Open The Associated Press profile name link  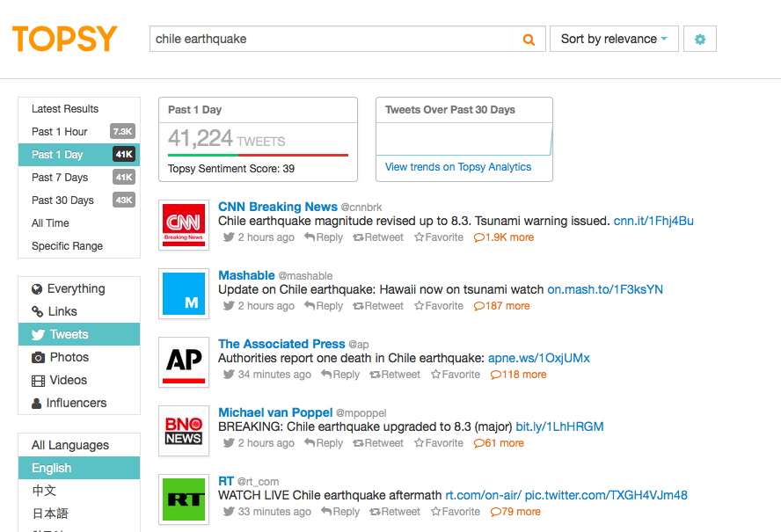pos(281,344)
